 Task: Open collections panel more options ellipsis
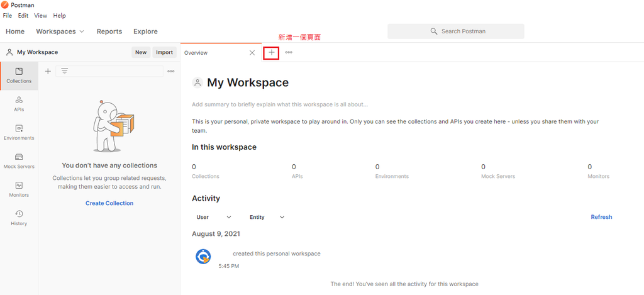171,72
